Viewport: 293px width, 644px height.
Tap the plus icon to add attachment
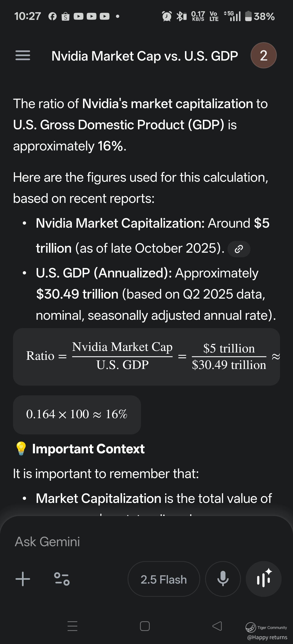tap(23, 579)
